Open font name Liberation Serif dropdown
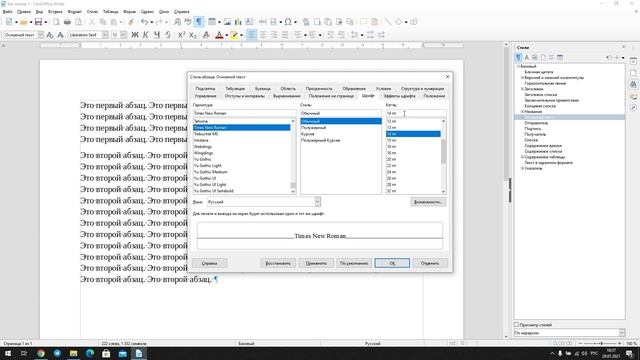This screenshot has width=640, height=360. point(105,35)
